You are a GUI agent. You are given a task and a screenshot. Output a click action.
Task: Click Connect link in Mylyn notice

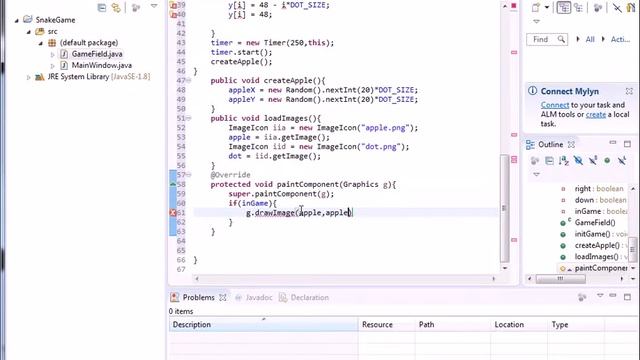[555, 105]
